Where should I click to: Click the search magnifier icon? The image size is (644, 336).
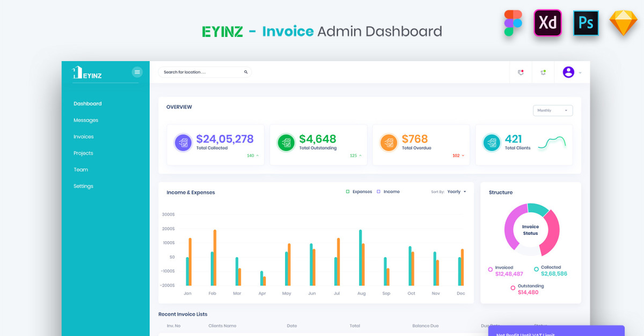pos(246,72)
